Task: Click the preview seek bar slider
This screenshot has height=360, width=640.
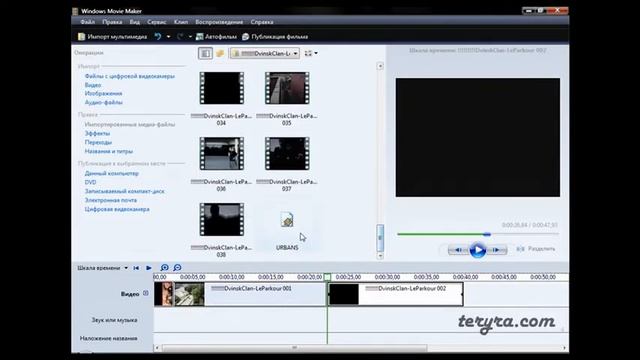Action: point(487,234)
